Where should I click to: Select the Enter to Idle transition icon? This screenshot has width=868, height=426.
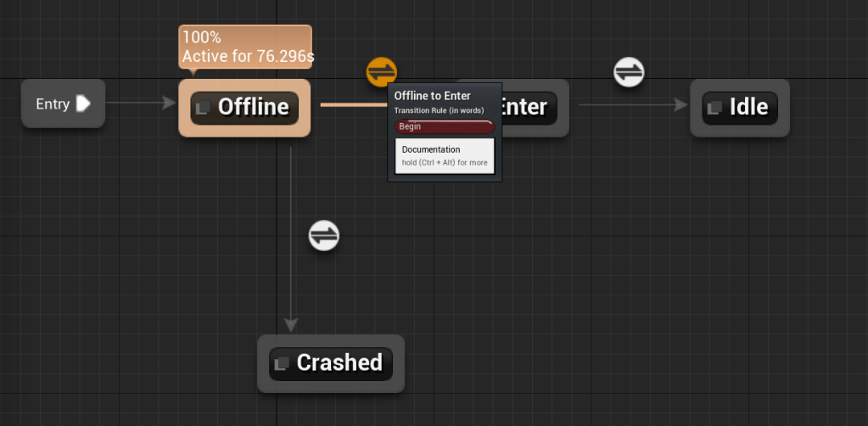(x=629, y=72)
